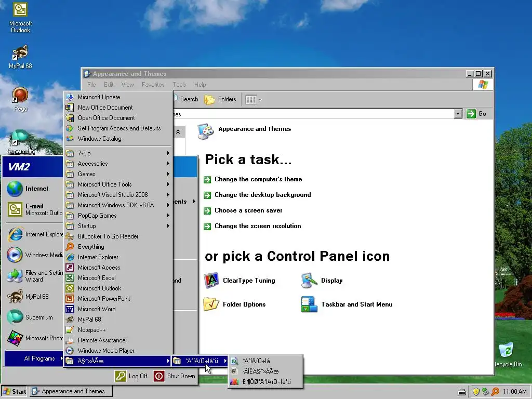Select New Office Document entry
Image resolution: width=532 pixels, height=399 pixels.
[x=118, y=108]
